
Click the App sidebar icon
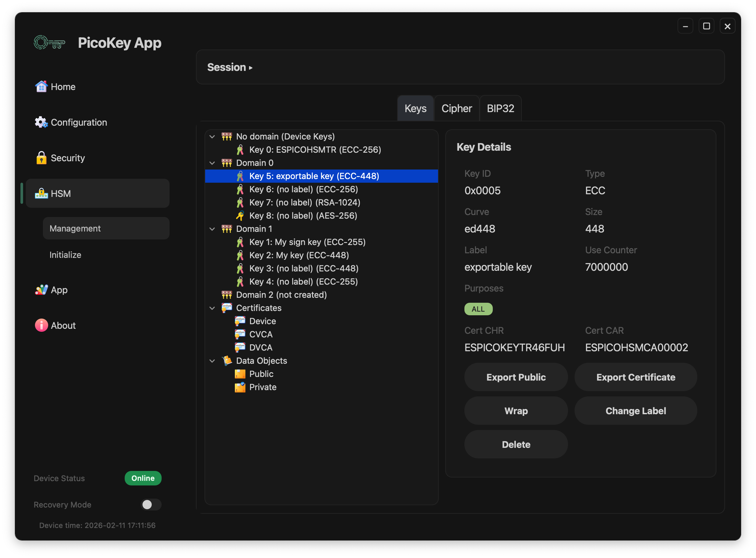click(41, 290)
